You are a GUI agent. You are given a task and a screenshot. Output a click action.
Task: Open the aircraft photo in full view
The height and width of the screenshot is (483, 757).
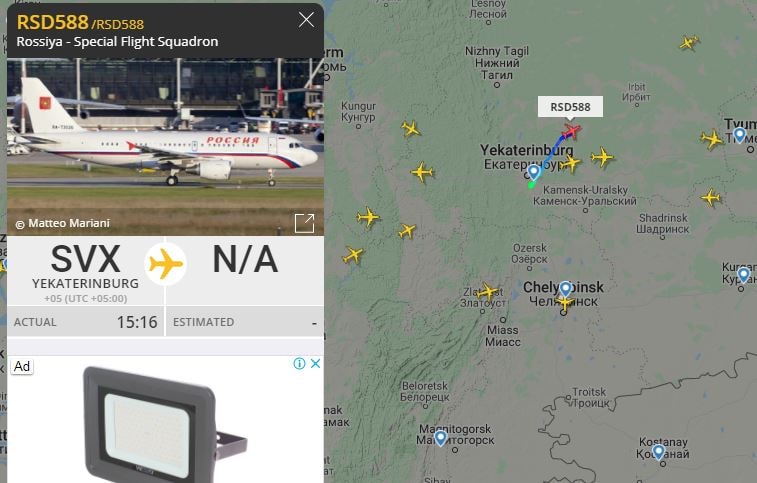point(305,223)
